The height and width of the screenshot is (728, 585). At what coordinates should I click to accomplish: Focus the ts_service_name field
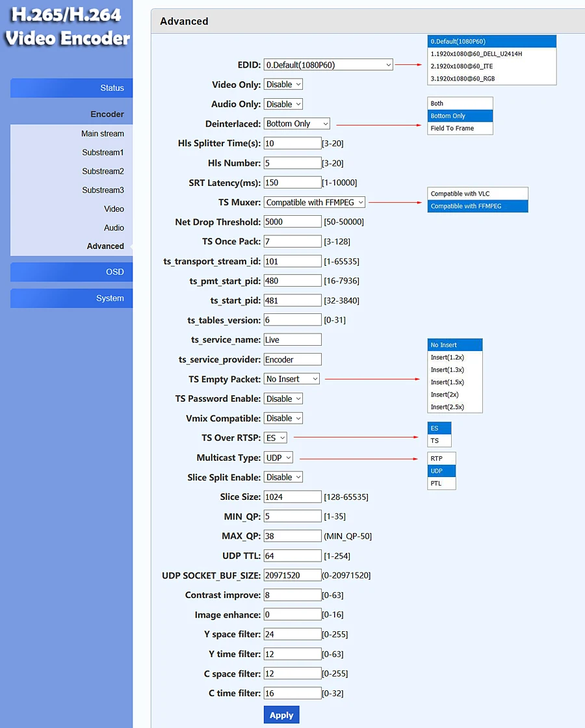coord(292,340)
